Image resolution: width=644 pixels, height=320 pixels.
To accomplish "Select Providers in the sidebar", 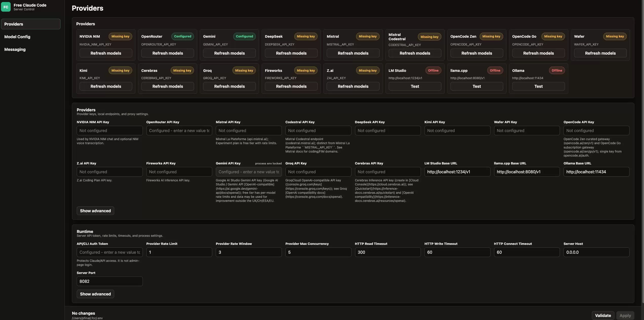I will click(x=31, y=24).
